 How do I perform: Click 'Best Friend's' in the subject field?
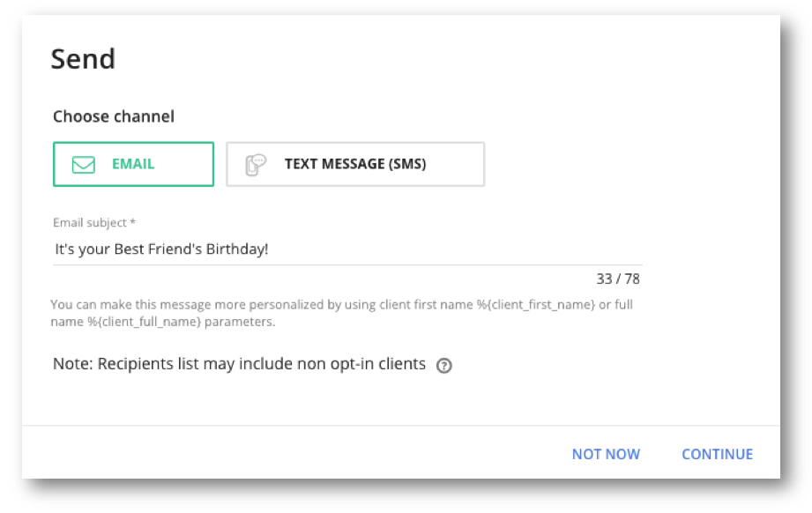(158, 249)
